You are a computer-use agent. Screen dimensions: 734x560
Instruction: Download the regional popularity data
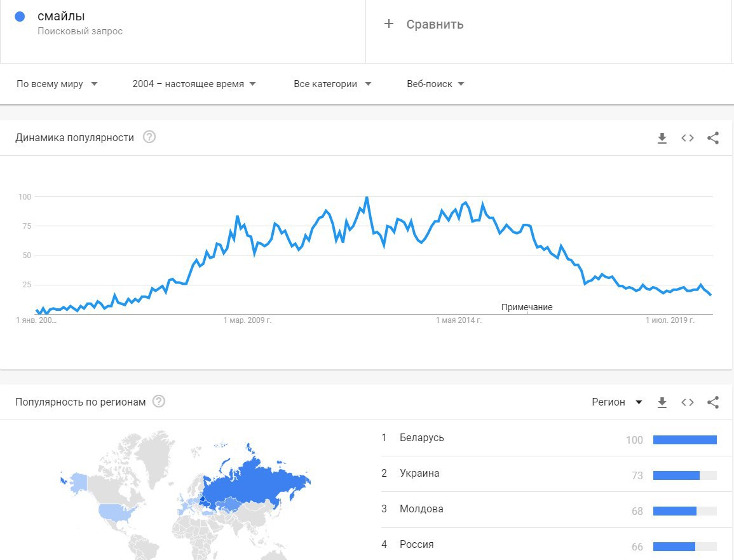[x=662, y=402]
